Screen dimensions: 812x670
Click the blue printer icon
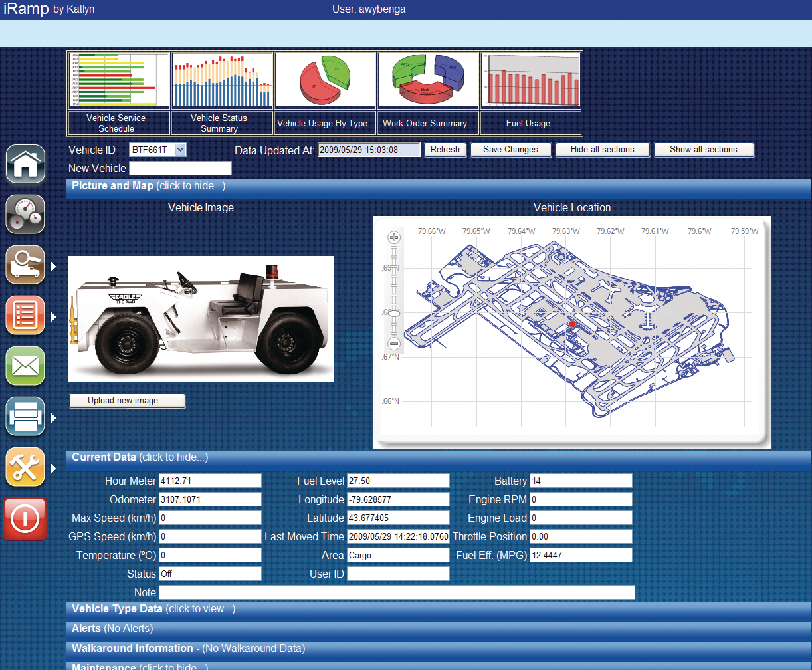[x=25, y=417]
